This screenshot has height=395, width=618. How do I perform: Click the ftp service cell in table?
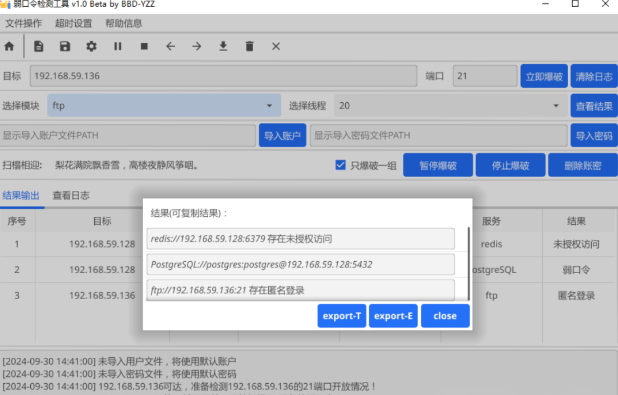pyautogui.click(x=491, y=295)
